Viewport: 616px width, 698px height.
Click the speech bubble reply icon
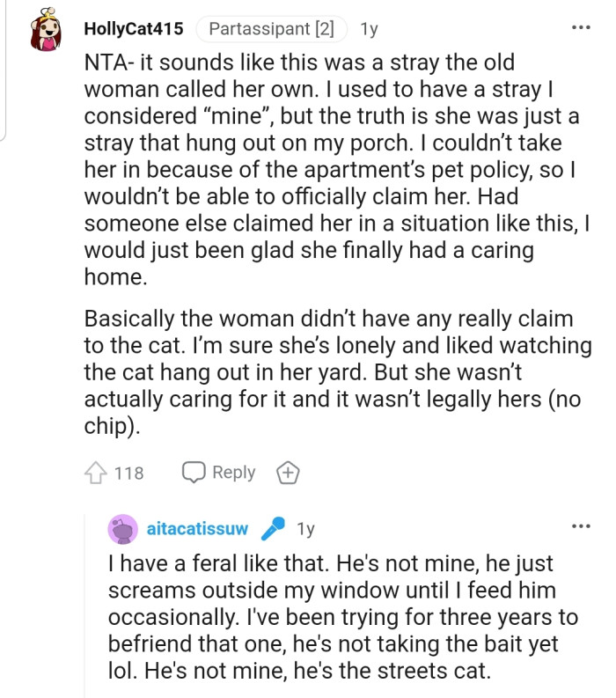(x=193, y=473)
